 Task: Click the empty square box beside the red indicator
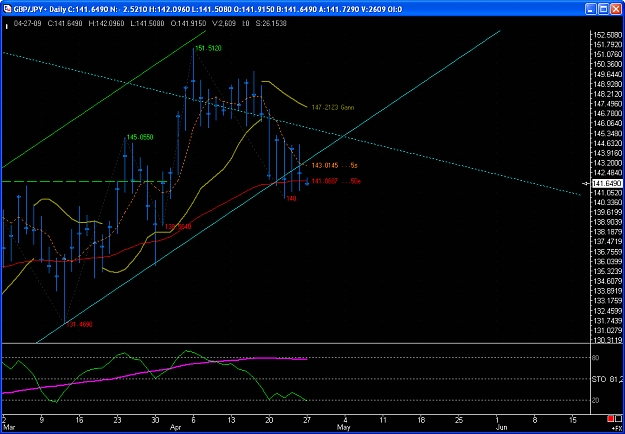pos(619,419)
